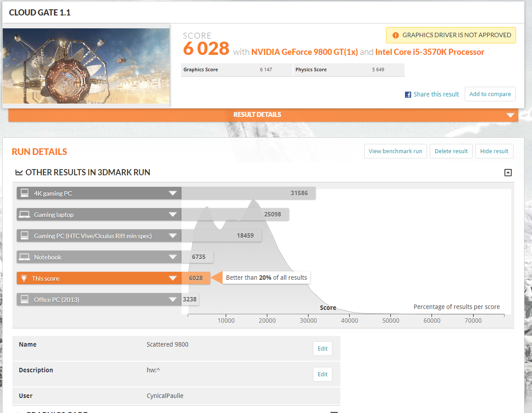Click the 25098 score bar for Gaming laptop
This screenshot has width=532, height=413.
click(x=235, y=215)
